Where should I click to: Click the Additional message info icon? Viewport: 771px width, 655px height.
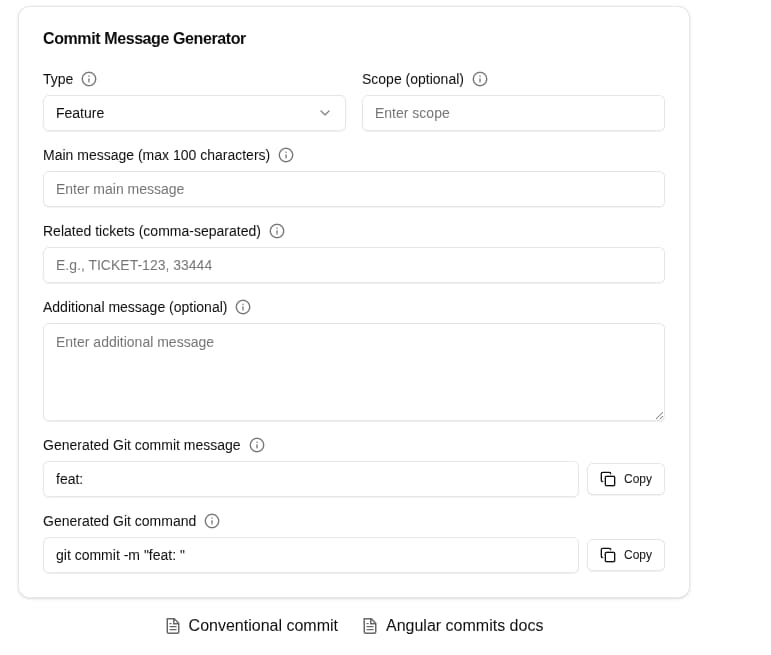pos(243,307)
